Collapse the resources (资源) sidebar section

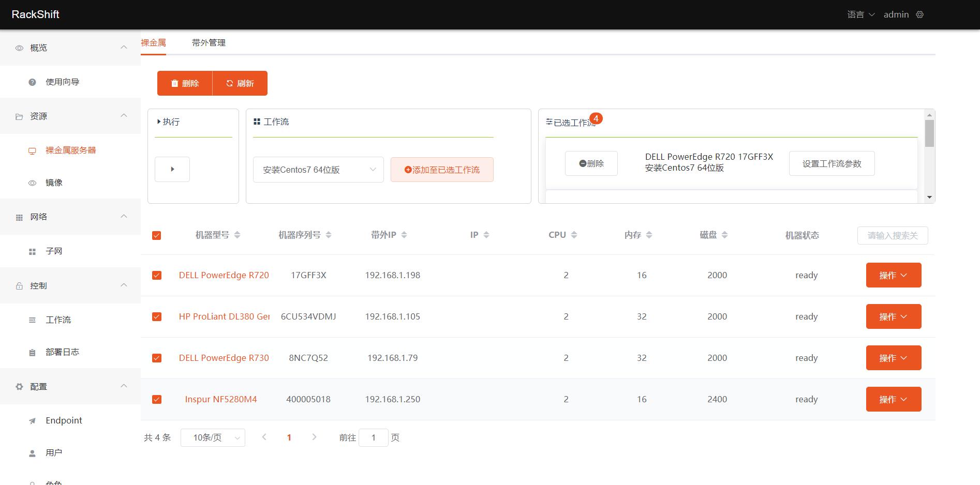pos(124,116)
